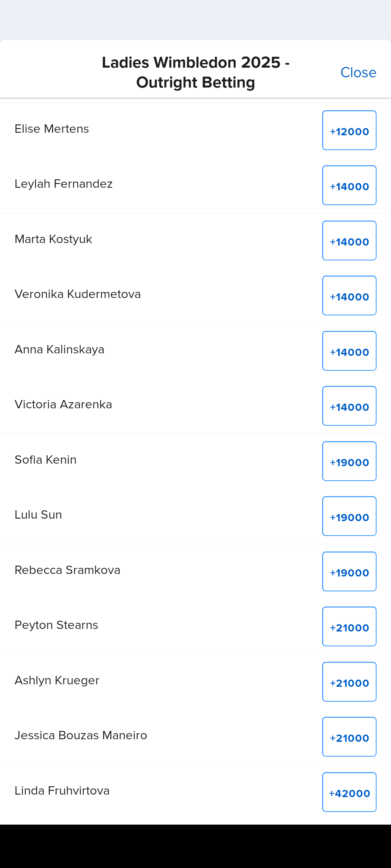The image size is (391, 868).
Task: Click the Sofia Kenin name label
Action: (x=46, y=460)
